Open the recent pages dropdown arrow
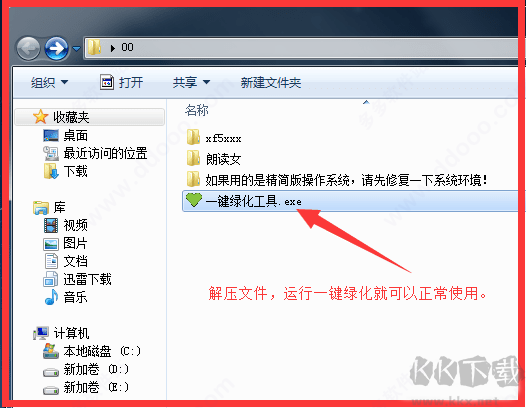Image resolution: width=526 pixels, height=408 pixels. pyautogui.click(x=76, y=49)
